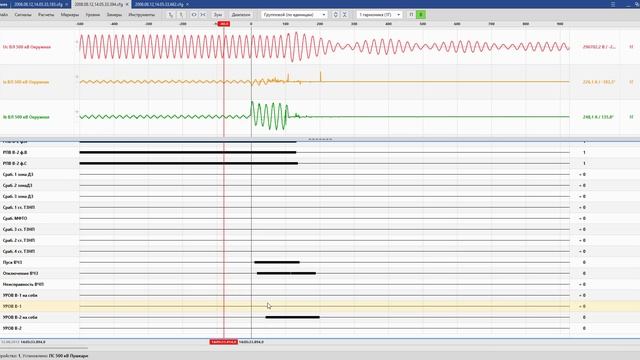Click red marker flag on time ruler

click(224, 24)
